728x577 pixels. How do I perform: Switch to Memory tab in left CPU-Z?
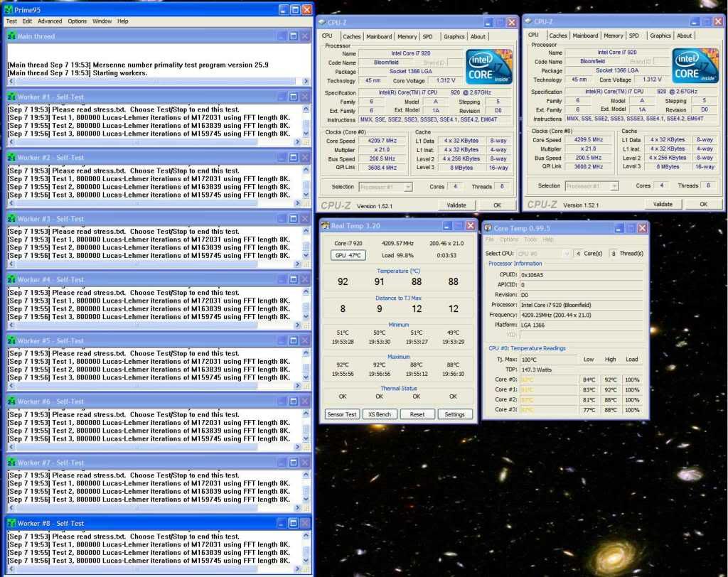click(x=407, y=37)
